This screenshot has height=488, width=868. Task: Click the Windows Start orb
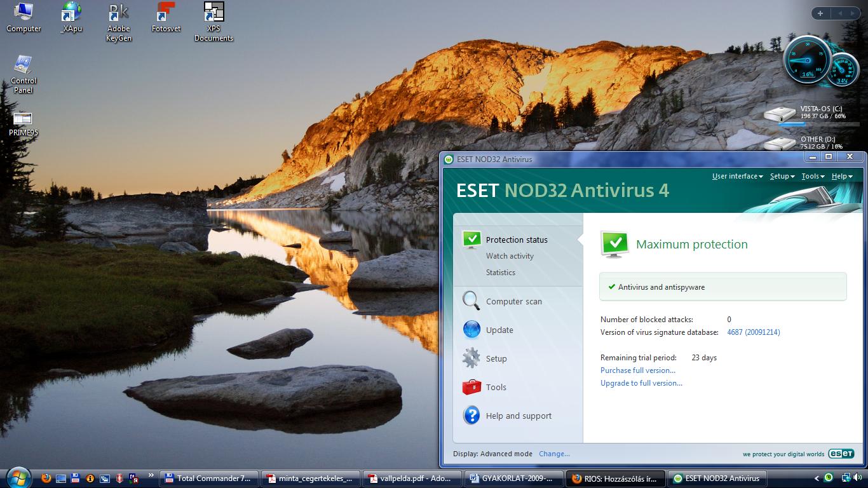[x=18, y=478]
